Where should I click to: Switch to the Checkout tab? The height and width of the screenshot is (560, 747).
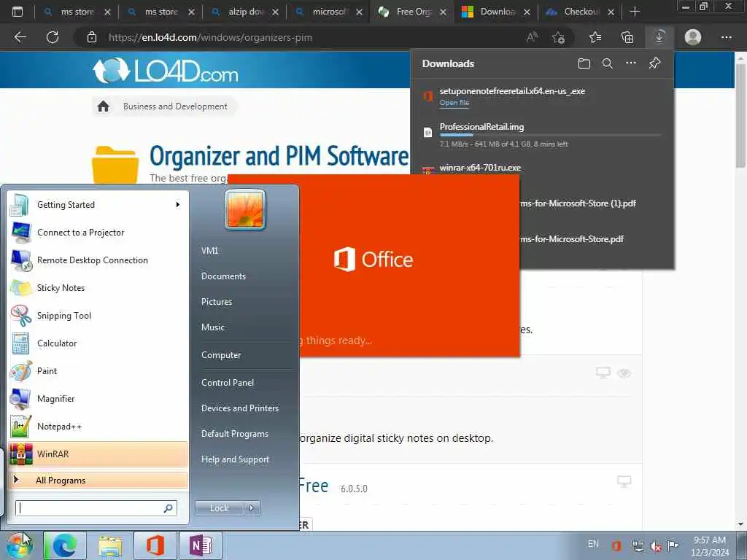[580, 12]
